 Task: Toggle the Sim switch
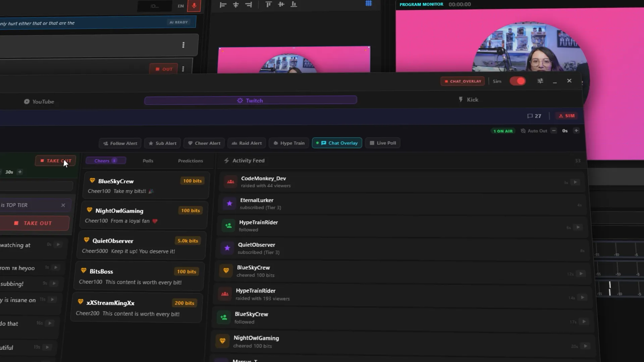tap(518, 81)
